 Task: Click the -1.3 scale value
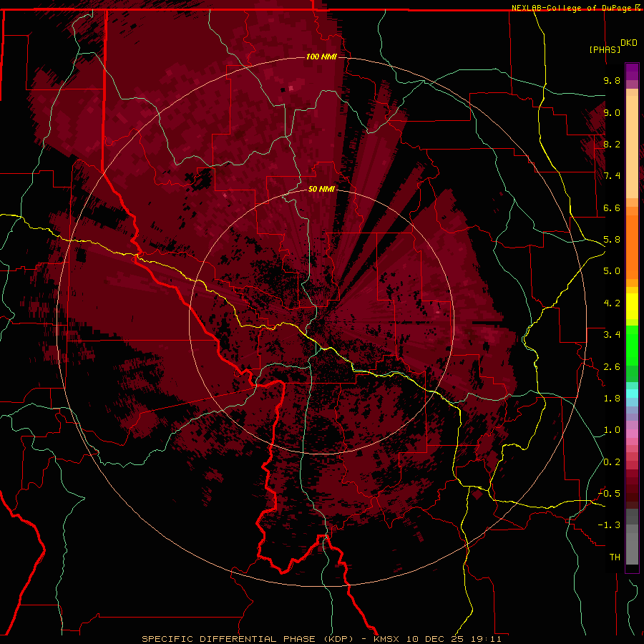click(x=609, y=525)
